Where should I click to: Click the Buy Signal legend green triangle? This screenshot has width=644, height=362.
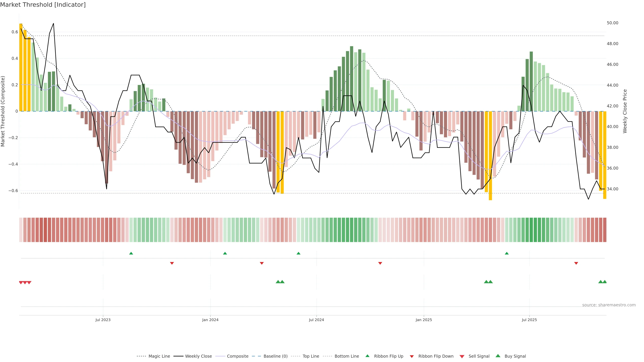498,356
